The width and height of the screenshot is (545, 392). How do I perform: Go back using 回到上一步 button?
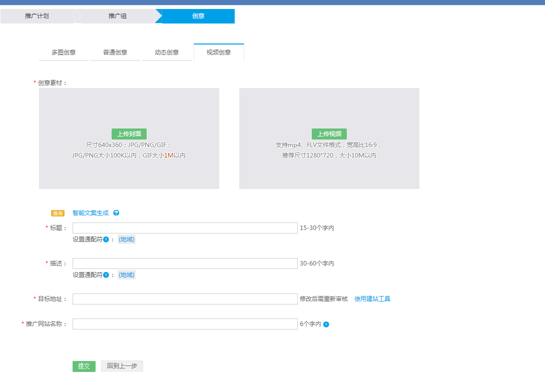coord(122,365)
